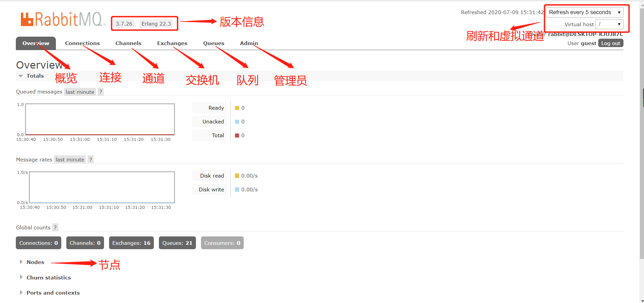
Task: Go to the Queues tab
Action: (214, 43)
